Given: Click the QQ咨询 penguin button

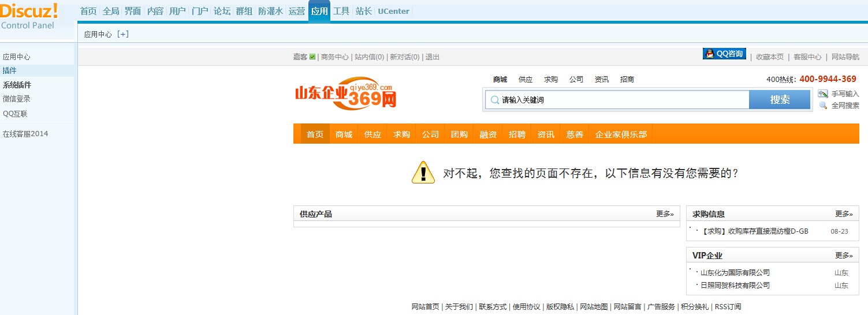Looking at the screenshot, I should (x=724, y=54).
